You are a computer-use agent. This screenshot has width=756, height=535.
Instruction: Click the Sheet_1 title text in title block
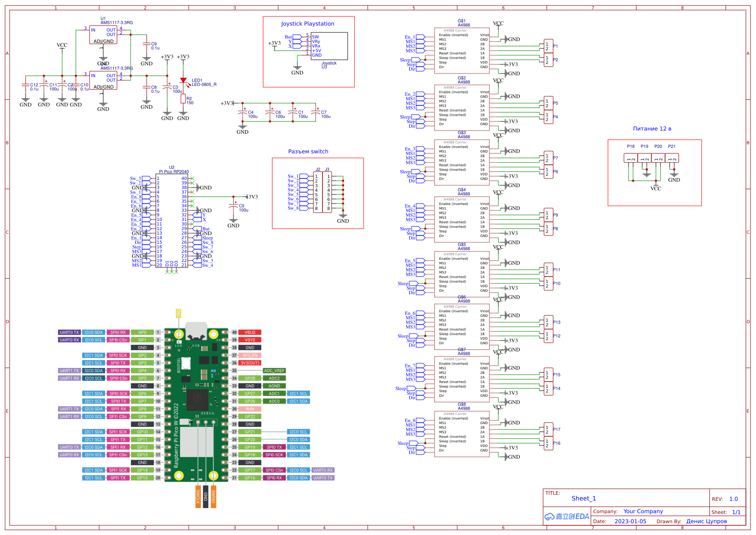[x=583, y=498]
